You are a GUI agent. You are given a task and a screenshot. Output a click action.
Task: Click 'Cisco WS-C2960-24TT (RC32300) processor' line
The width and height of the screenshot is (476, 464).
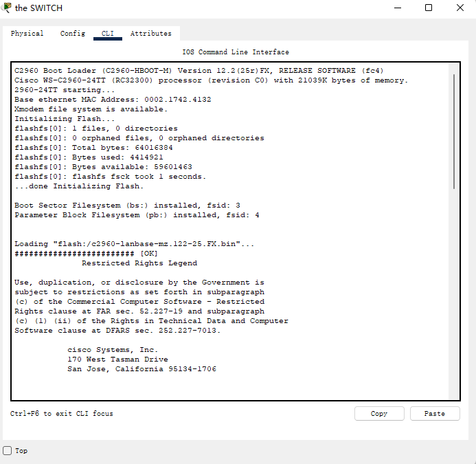pyautogui.click(x=212, y=80)
